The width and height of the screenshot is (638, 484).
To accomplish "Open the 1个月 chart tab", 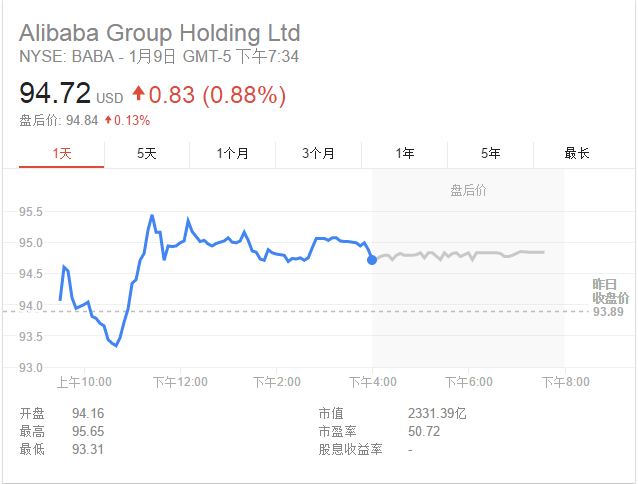I will [x=233, y=153].
